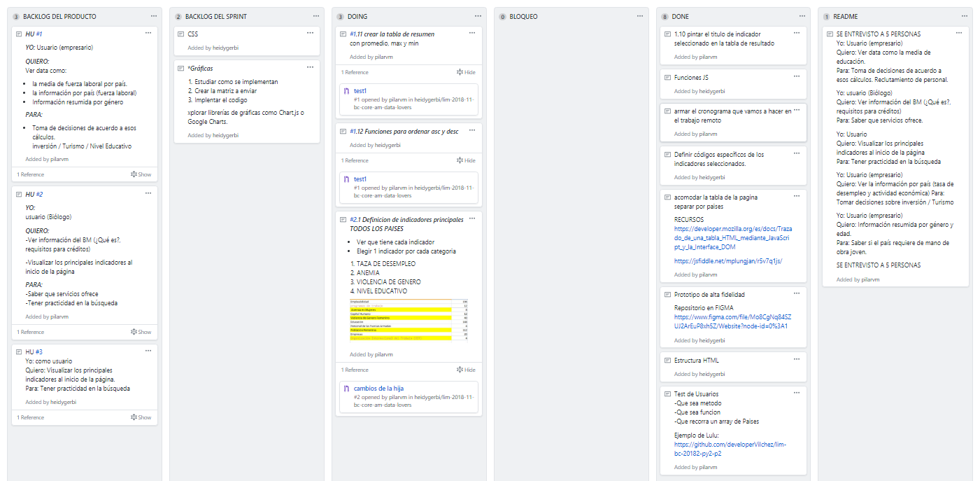
Task: Click "VIOLENCIA DE GENERO" list item
Action: coord(390,282)
